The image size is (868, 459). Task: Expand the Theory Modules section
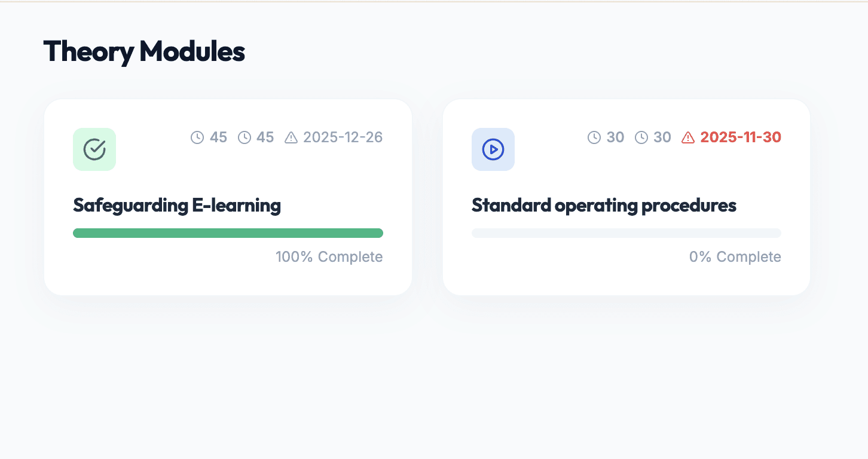[x=143, y=52]
